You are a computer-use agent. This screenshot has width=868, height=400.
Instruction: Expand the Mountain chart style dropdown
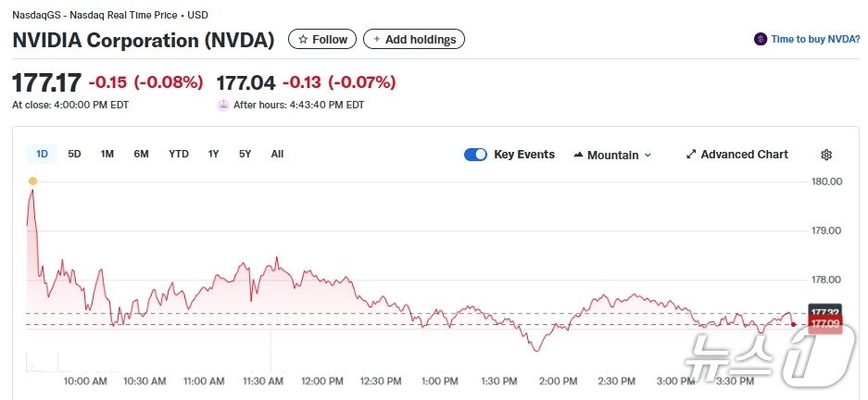pyautogui.click(x=648, y=155)
